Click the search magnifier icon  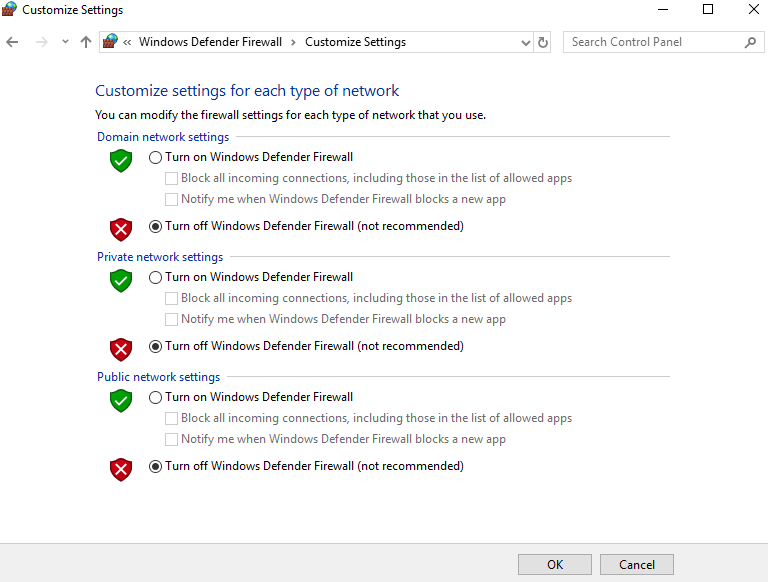point(750,42)
